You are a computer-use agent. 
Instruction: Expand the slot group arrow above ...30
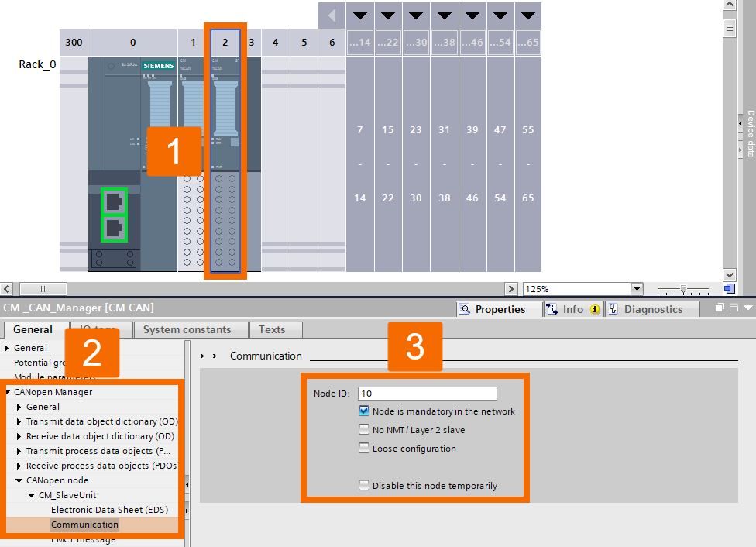point(416,15)
